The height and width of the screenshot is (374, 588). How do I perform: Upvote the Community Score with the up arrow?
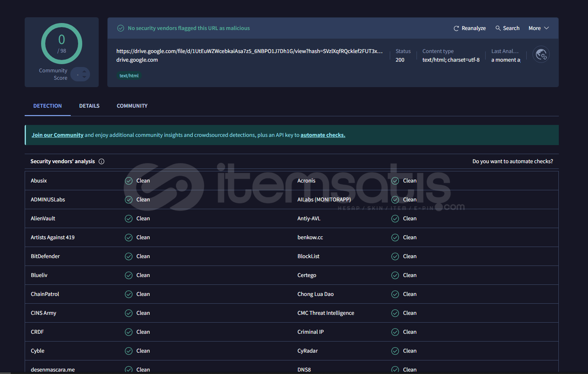point(84,72)
